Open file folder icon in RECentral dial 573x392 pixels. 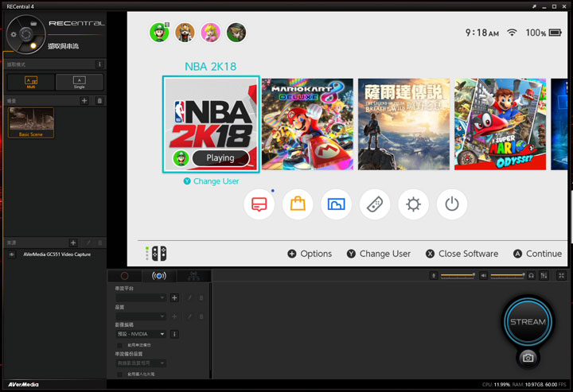[33, 24]
